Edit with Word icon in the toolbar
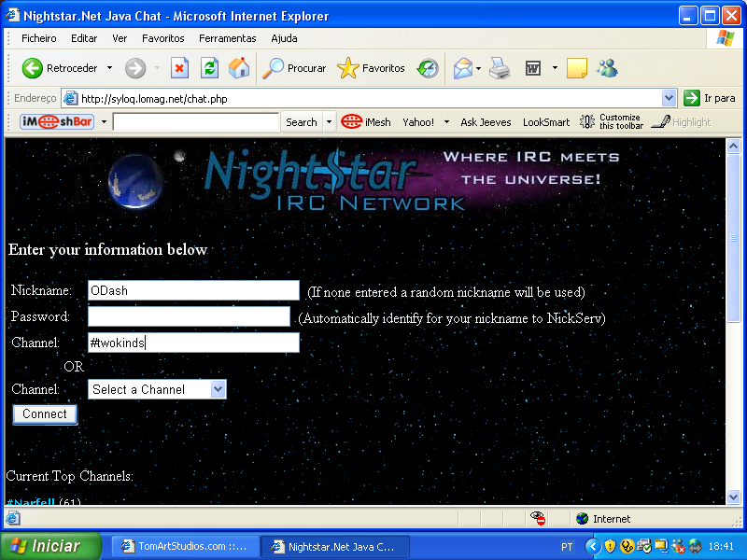 532,68
